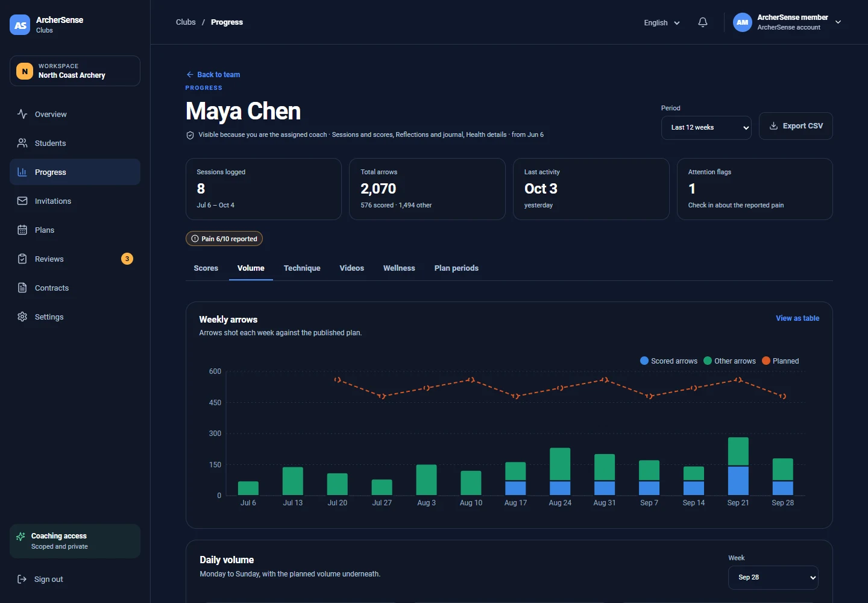The image size is (868, 603).
Task: Open the Week Sep 28 dropdown
Action: pos(773,578)
